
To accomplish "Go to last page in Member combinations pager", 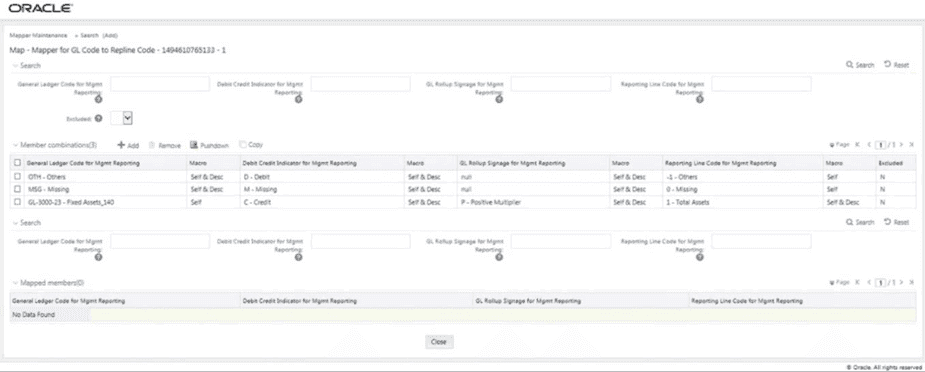I will tap(911, 144).
